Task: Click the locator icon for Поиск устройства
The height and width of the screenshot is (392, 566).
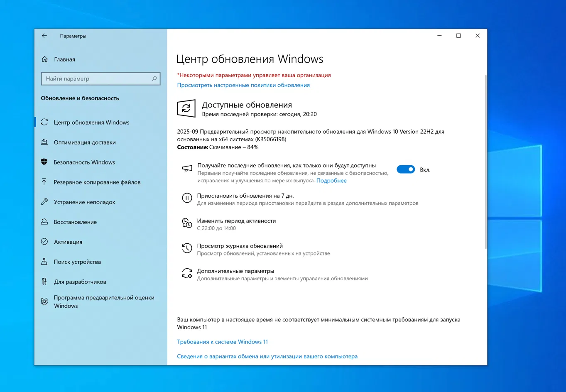Action: (x=44, y=262)
